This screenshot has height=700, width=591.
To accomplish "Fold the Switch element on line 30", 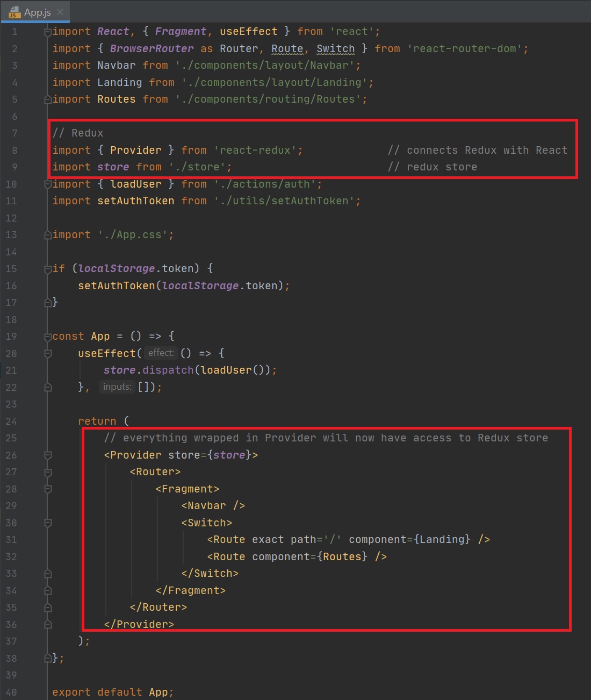I will pyautogui.click(x=48, y=523).
